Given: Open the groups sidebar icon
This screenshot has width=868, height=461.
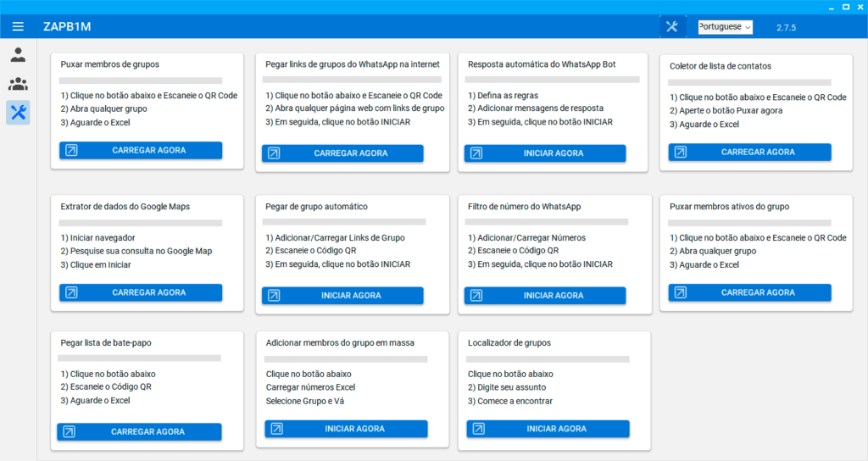Looking at the screenshot, I should click(x=18, y=84).
